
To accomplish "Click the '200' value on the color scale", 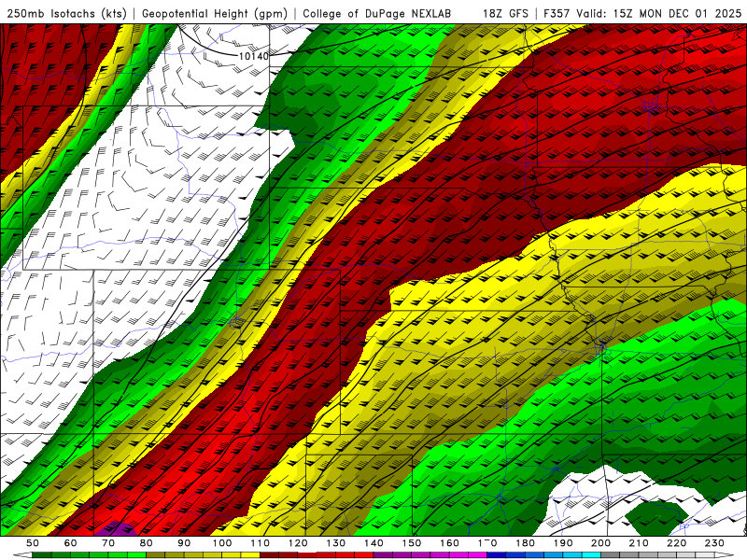I will point(601,543).
